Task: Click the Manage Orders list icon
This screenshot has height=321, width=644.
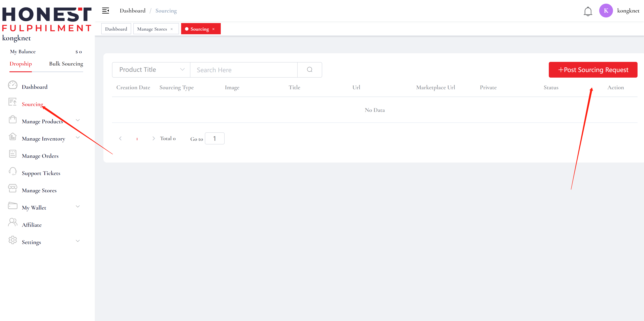Action: [x=12, y=154]
